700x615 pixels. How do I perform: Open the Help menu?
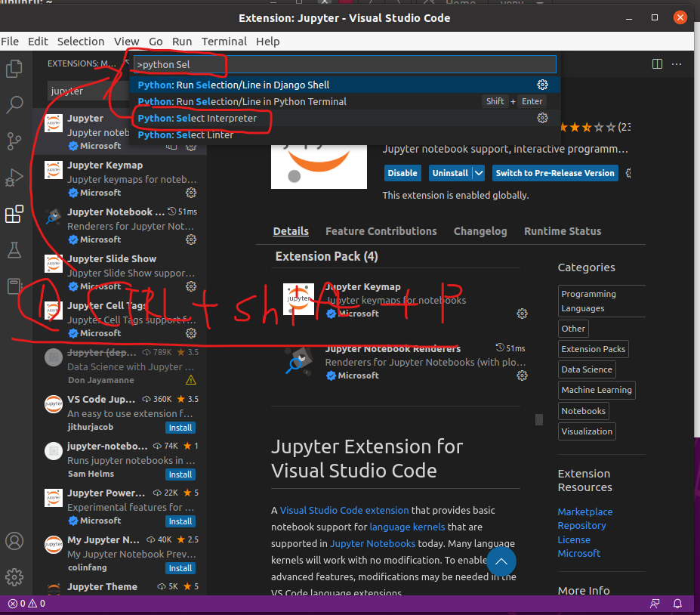(268, 42)
